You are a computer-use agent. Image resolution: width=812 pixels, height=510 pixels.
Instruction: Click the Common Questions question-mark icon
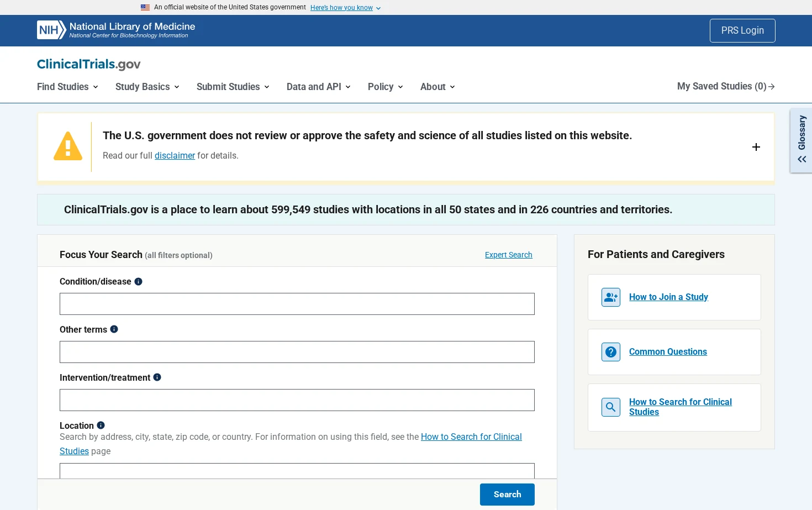611,352
